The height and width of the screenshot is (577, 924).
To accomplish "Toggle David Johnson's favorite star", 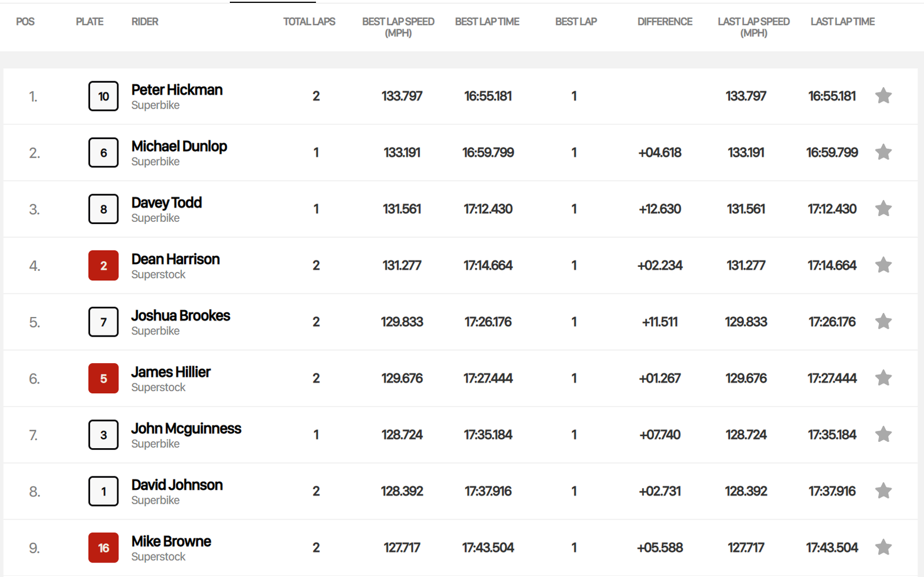I will pos(883,491).
